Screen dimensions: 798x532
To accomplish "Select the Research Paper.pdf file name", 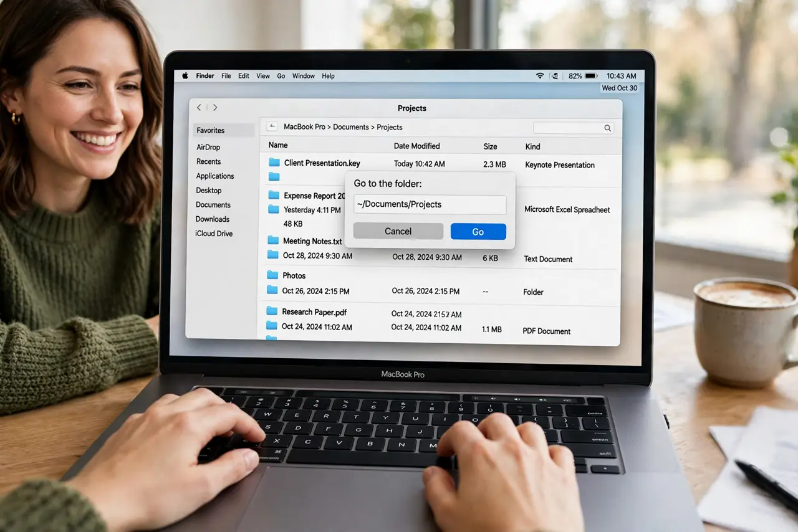I will point(314,311).
